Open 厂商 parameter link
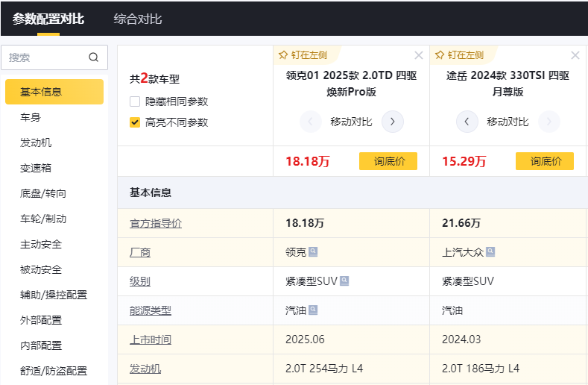 pos(140,252)
